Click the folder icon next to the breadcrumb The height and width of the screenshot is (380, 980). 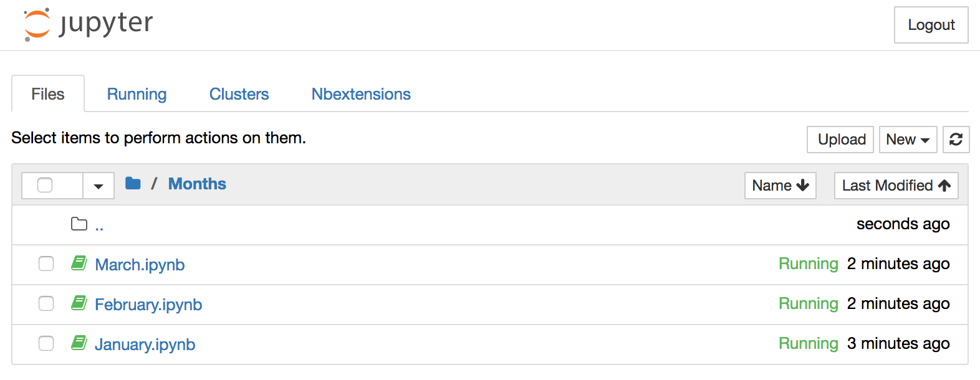point(133,183)
